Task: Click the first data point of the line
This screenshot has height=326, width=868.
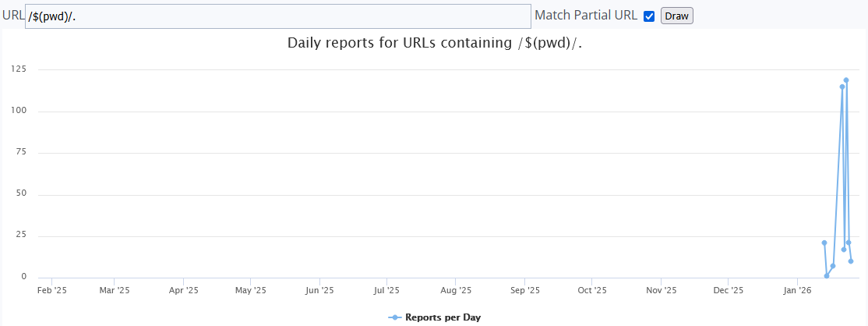Action: coord(824,243)
